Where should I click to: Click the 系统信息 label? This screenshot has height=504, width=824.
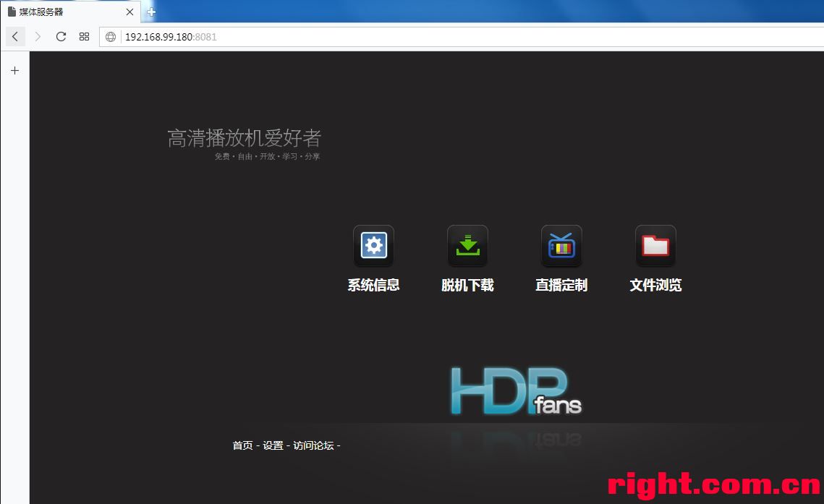point(373,285)
